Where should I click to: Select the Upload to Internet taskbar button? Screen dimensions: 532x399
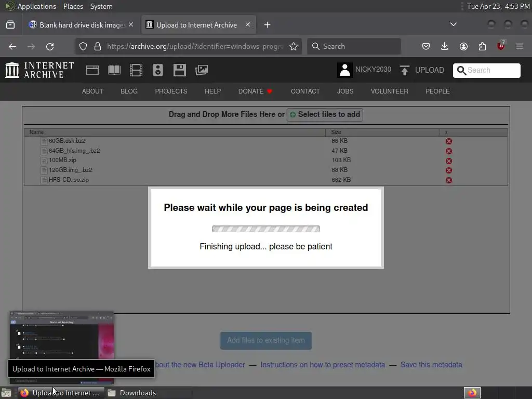61,393
